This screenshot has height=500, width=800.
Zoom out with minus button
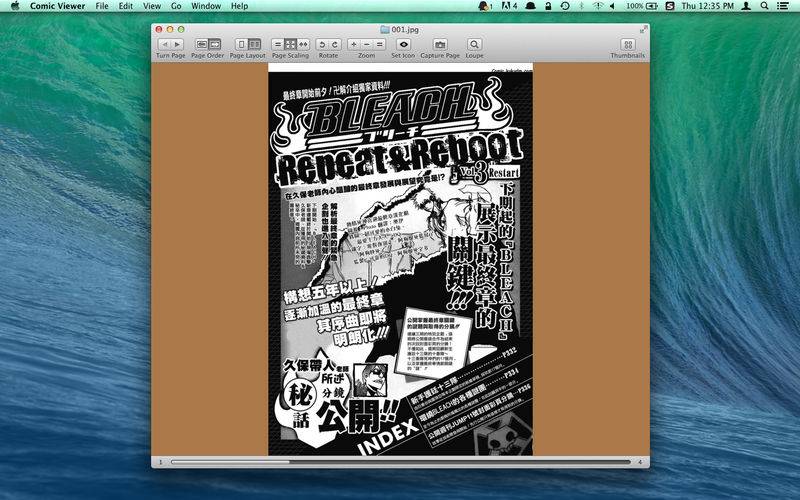click(366, 44)
